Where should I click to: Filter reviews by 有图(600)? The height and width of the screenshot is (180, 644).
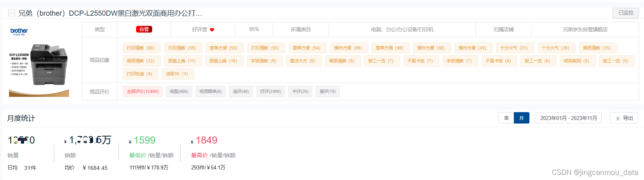(x=179, y=91)
